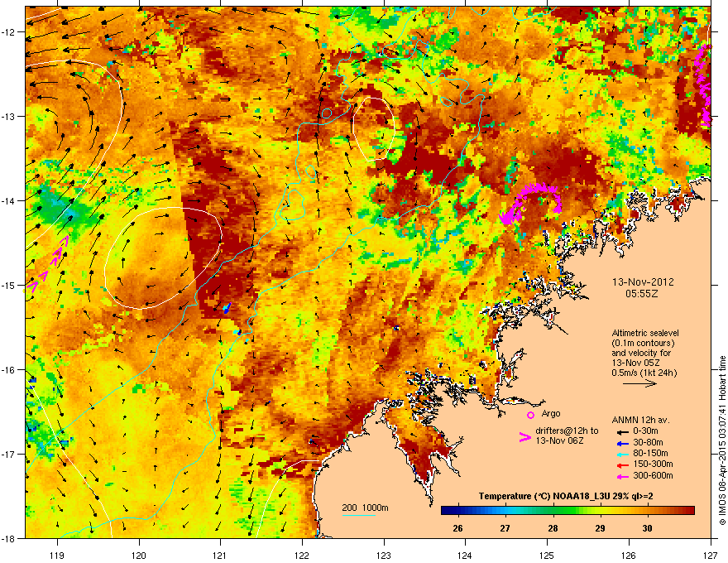
Task: Click the '80-150m' depth label
Action: (650, 454)
